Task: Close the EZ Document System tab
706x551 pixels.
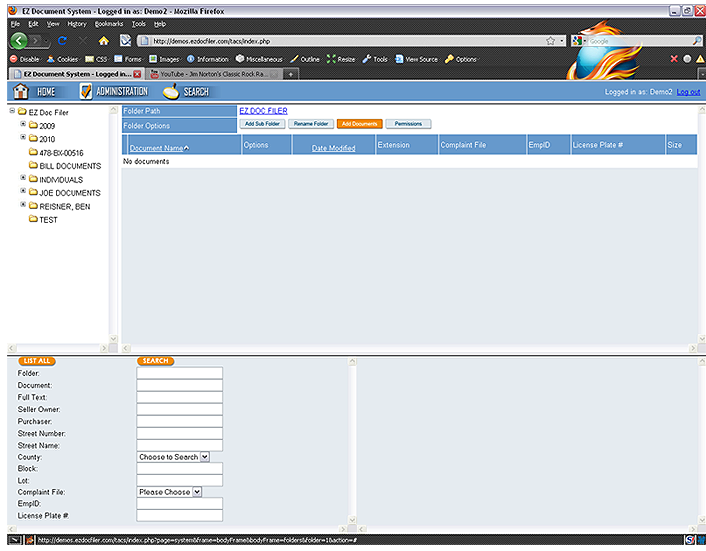Action: point(137,74)
